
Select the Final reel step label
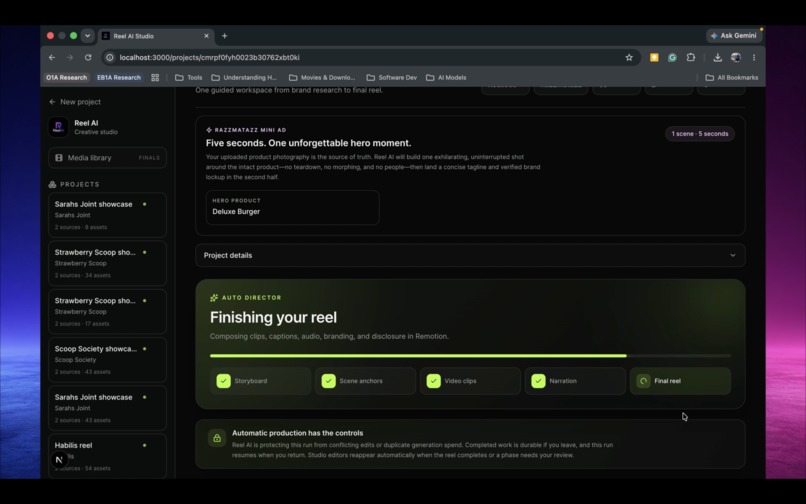(x=667, y=381)
